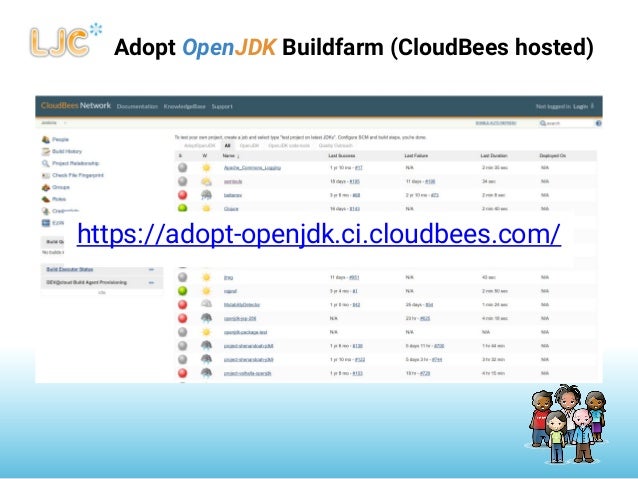The width and height of the screenshot is (638, 479).
Task: Click the red status ball in third job row
Action: (x=183, y=195)
